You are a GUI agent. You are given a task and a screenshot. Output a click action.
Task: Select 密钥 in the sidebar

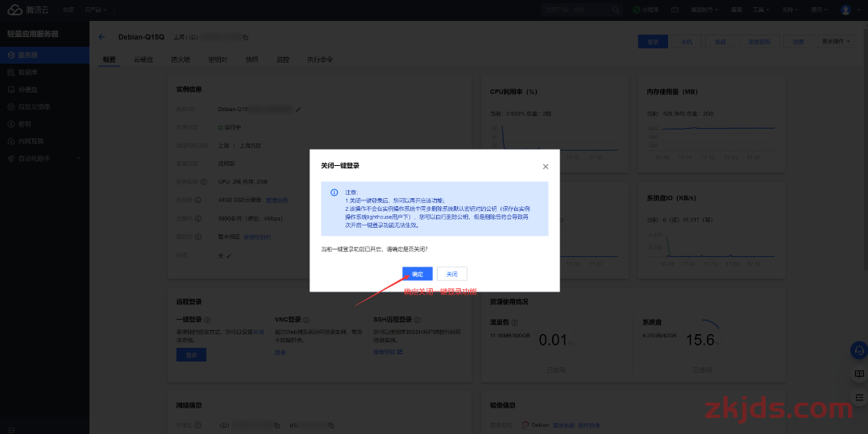coord(44,124)
